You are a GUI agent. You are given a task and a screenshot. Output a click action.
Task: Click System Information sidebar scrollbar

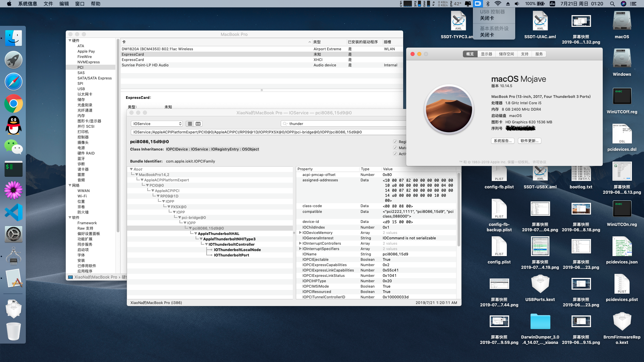[118, 136]
